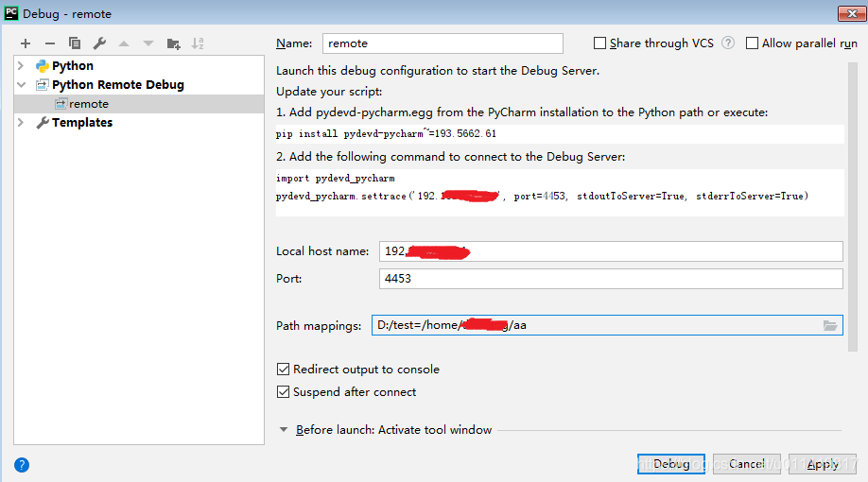Click the right-side vertical scrollbar
Viewport: 868px width, 482px height.
coord(853,206)
